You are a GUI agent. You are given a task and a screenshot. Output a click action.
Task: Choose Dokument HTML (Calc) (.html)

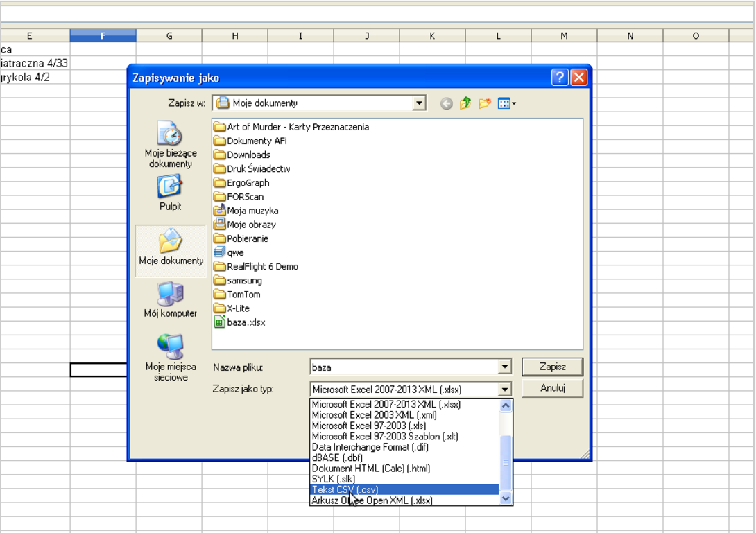click(x=404, y=468)
